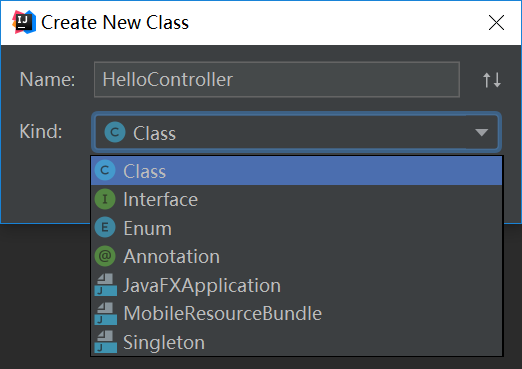The width and height of the screenshot is (522, 369).
Task: Click the Class "C" icon in the dropdown list
Action: pyautogui.click(x=105, y=170)
